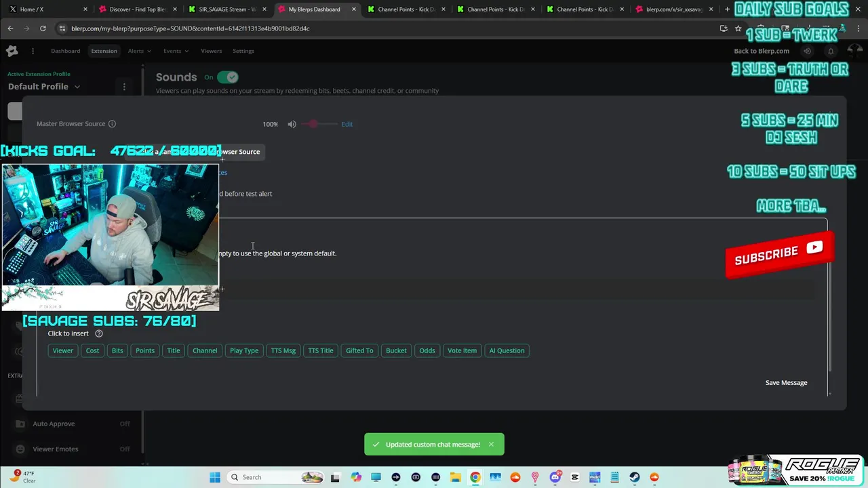Adjust the Master Browser Source volume slider
The width and height of the screenshot is (868, 488).
[x=319, y=124]
